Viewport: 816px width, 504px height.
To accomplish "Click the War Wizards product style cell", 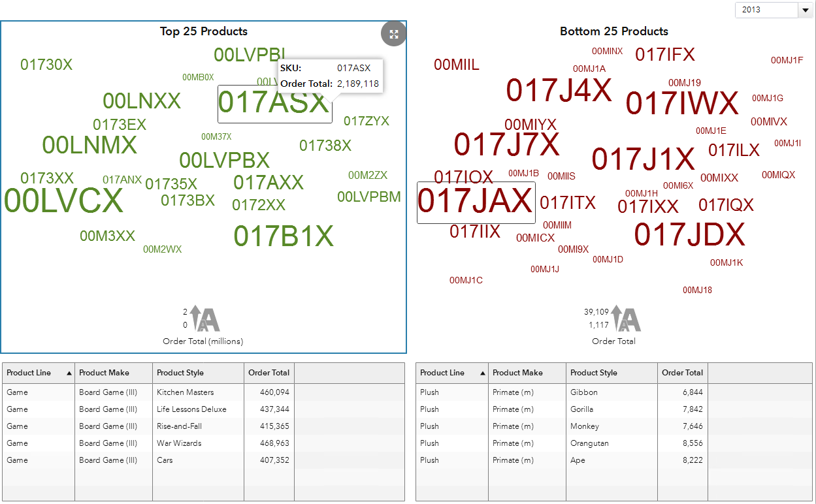I will [180, 443].
